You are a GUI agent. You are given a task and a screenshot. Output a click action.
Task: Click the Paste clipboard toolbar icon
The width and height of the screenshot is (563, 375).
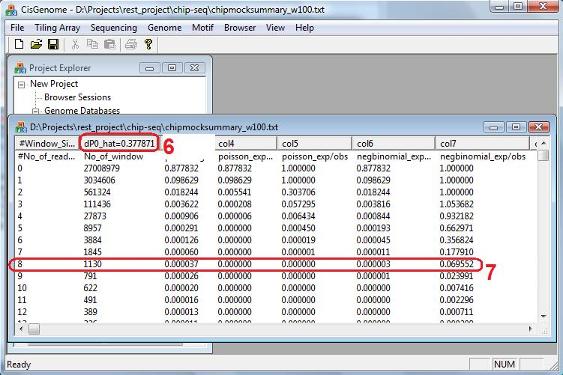pyautogui.click(x=109, y=45)
